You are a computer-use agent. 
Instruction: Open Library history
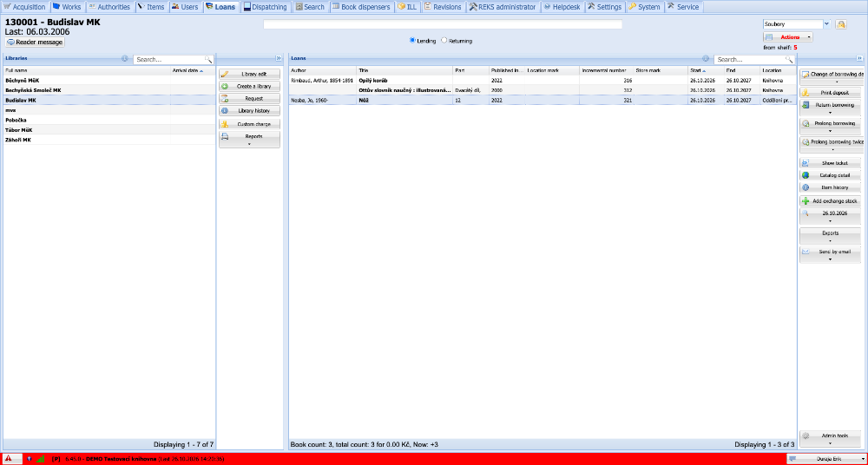pyautogui.click(x=249, y=111)
